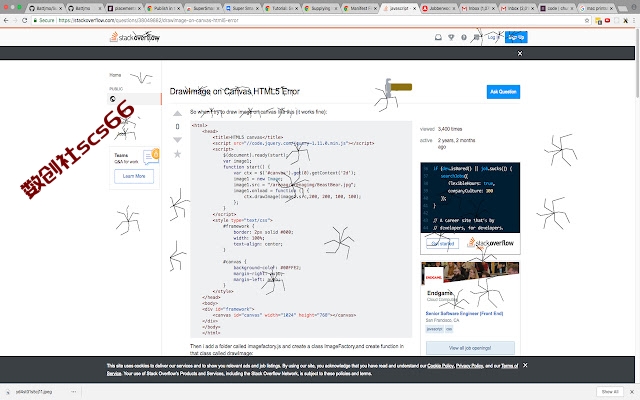The image size is (640, 400).
Task: Favorite the question with the star icon
Action: coord(177,154)
